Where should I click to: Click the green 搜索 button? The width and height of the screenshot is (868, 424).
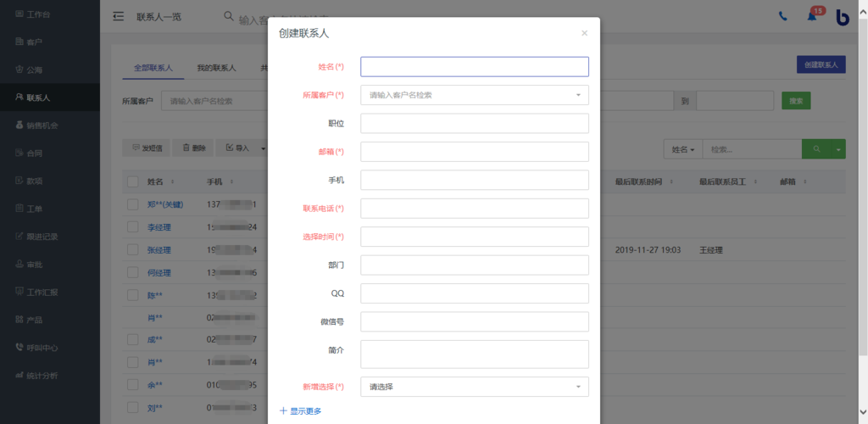[x=796, y=101]
